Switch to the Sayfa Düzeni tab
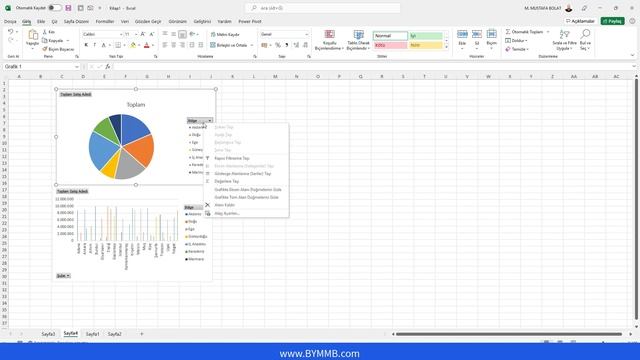The height and width of the screenshot is (360, 640). (76, 21)
